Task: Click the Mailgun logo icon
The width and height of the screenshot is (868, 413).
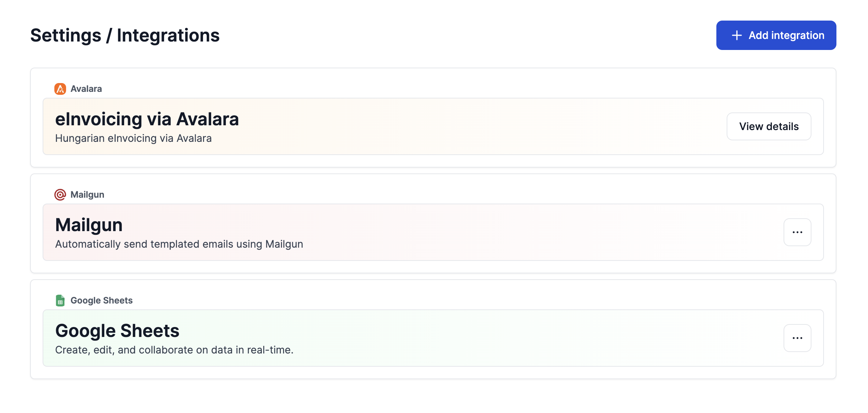Action: (60, 195)
